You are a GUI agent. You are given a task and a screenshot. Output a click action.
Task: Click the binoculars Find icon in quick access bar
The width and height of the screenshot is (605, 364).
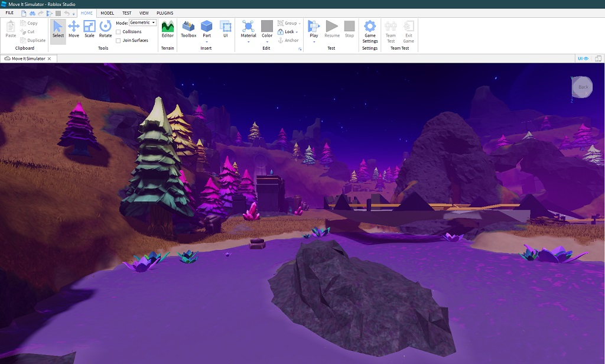pyautogui.click(x=32, y=13)
